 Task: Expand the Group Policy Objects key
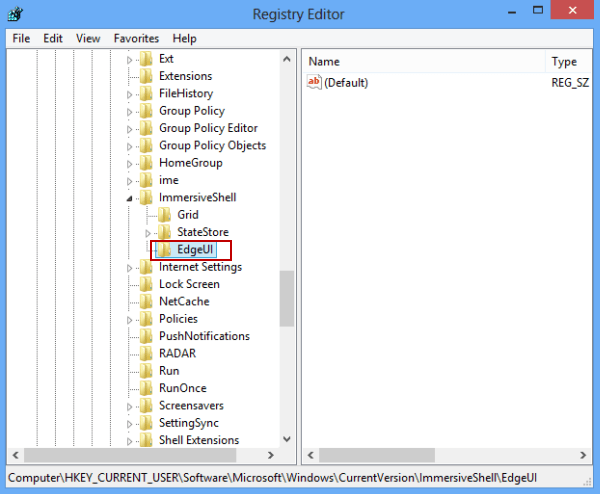[x=129, y=147]
